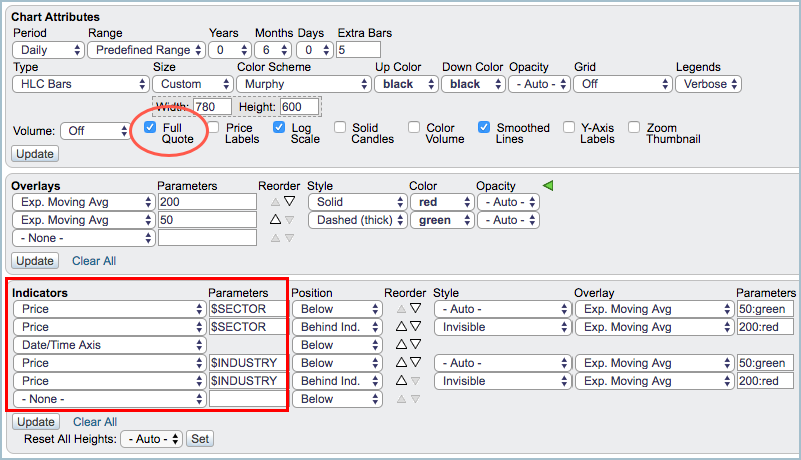
Task: Move second $SECTOR indicator up
Action: pyautogui.click(x=401, y=327)
